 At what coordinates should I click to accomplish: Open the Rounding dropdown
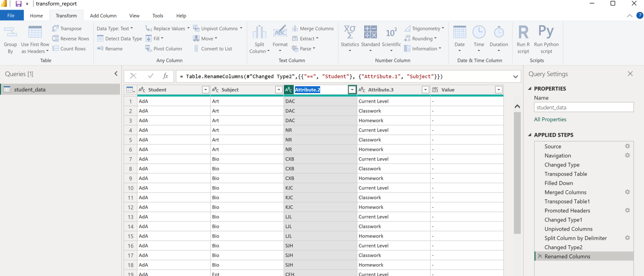pos(420,39)
